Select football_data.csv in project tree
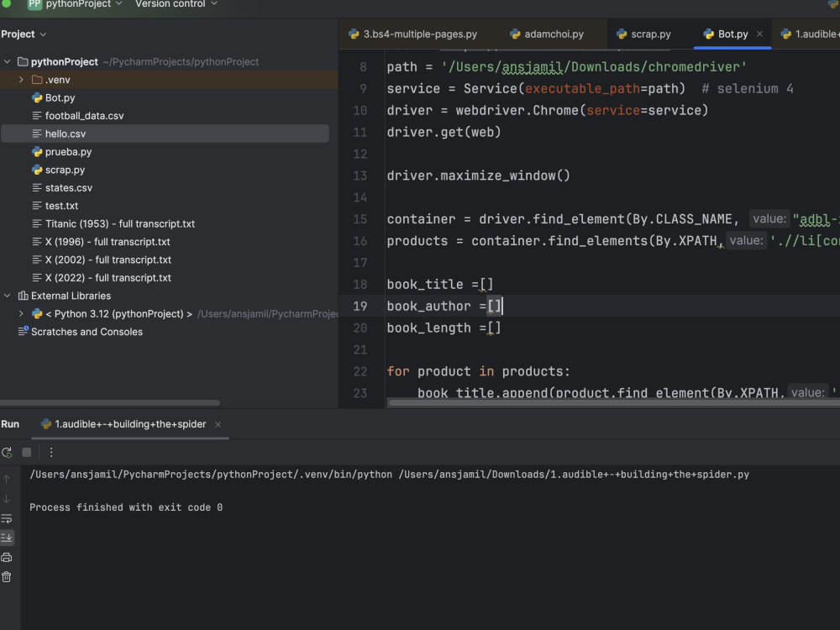Screen dimensions: 840x630 (84, 116)
